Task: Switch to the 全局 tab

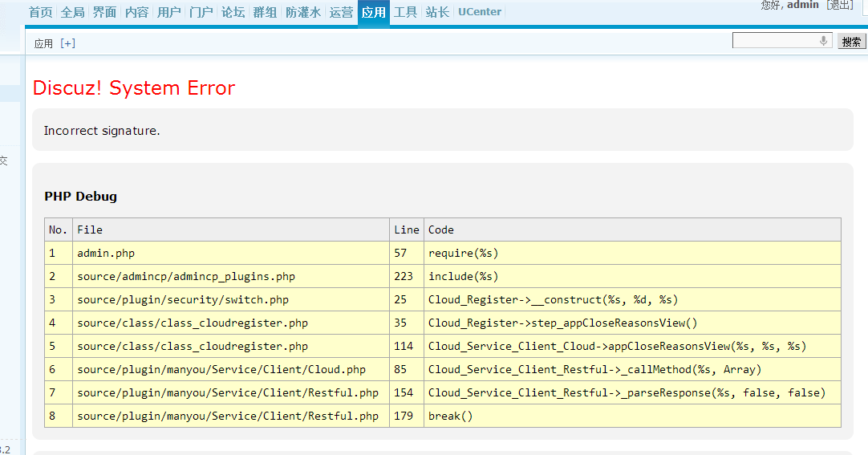Action: pos(73,12)
